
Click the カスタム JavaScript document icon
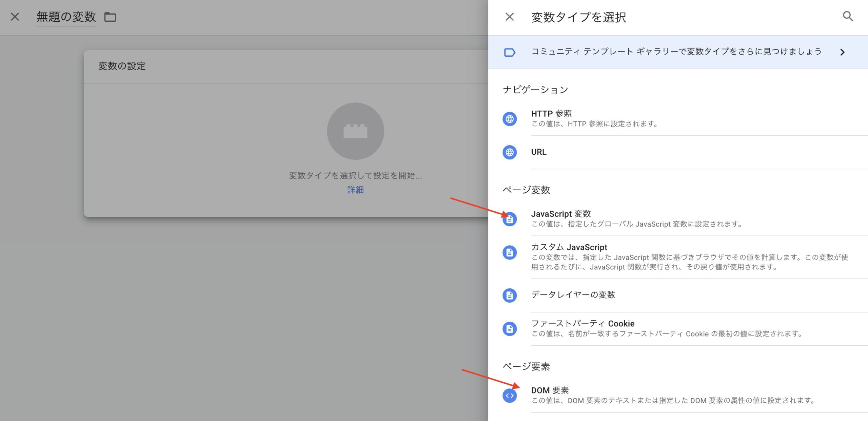509,252
